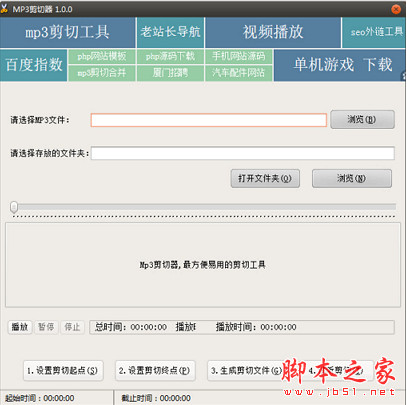
Task: Click 3.生成剪切文件(G) button
Action: coord(247,371)
